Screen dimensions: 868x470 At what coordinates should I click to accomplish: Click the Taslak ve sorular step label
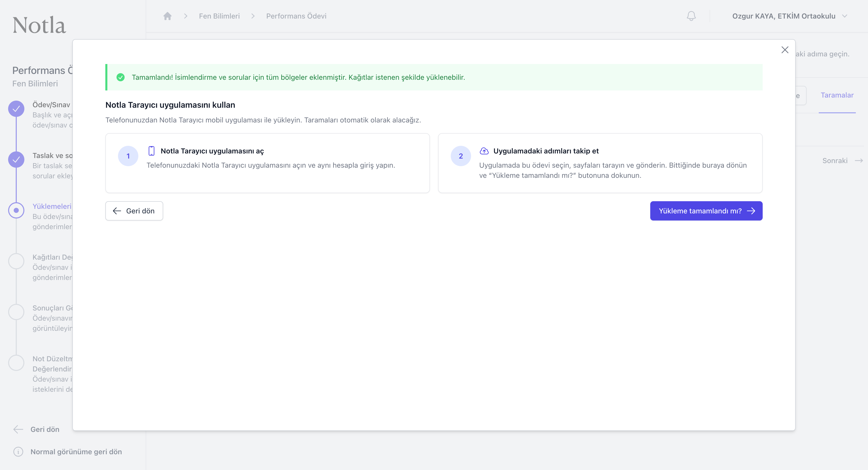[53, 155]
